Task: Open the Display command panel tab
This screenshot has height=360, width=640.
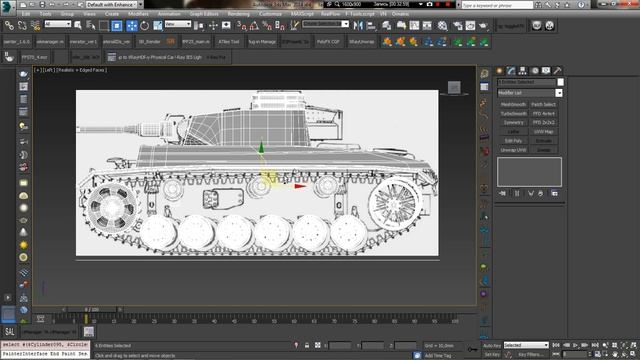Action: pos(546,71)
